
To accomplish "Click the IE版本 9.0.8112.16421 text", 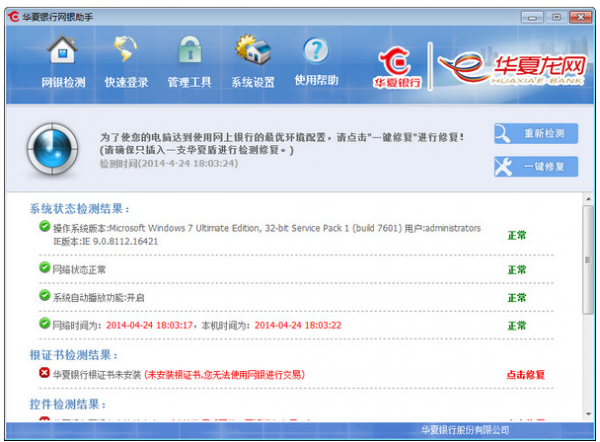I will point(106,241).
